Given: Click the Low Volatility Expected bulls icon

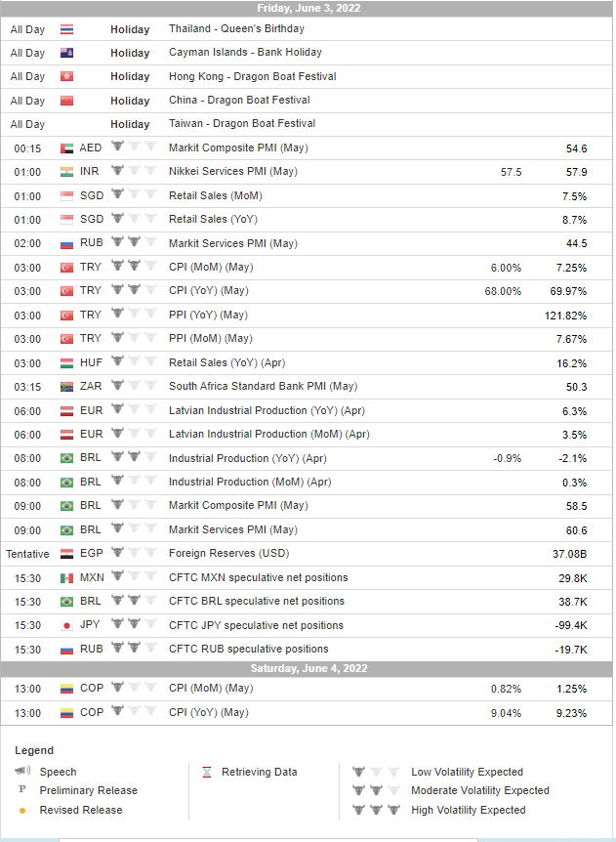Looking at the screenshot, I should (376, 772).
